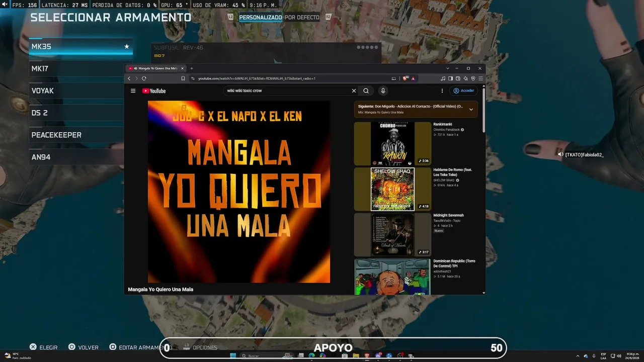Open the Rankintanki video title

click(x=443, y=124)
